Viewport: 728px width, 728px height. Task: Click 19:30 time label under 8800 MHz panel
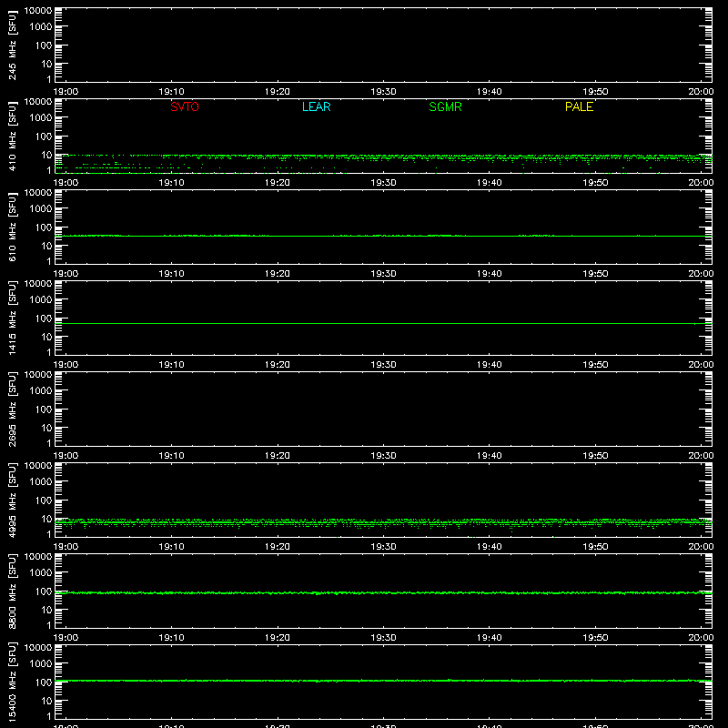[x=383, y=638]
